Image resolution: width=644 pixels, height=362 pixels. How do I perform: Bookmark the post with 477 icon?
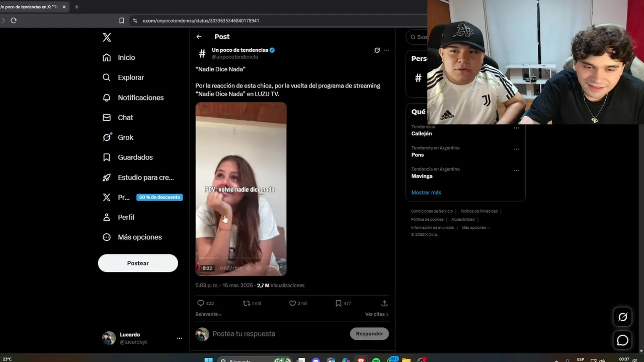(339, 303)
